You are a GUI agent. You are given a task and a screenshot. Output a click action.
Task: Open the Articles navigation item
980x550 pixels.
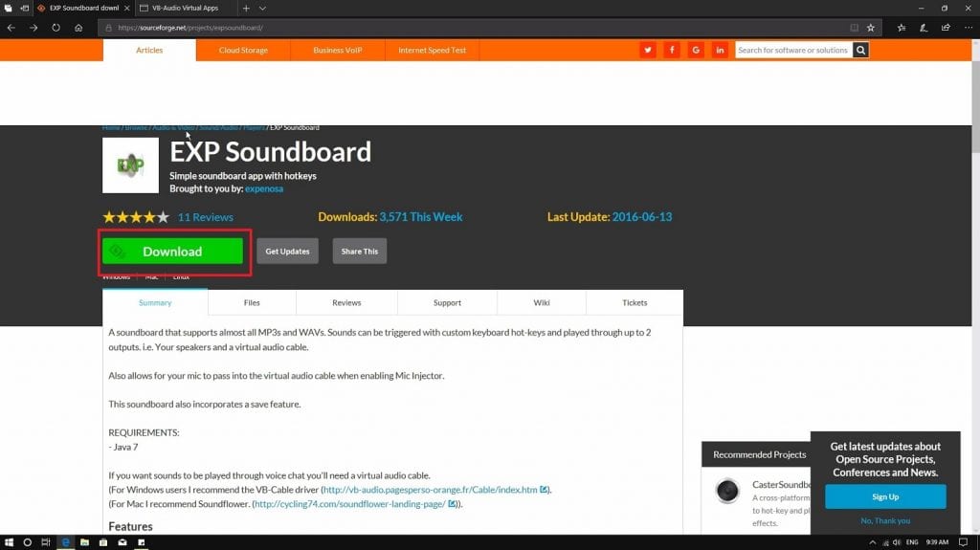[149, 50]
